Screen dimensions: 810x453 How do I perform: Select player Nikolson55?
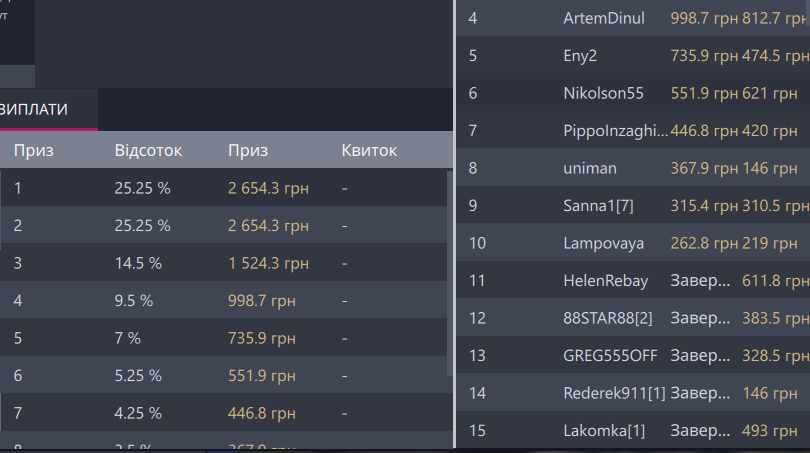click(x=603, y=93)
